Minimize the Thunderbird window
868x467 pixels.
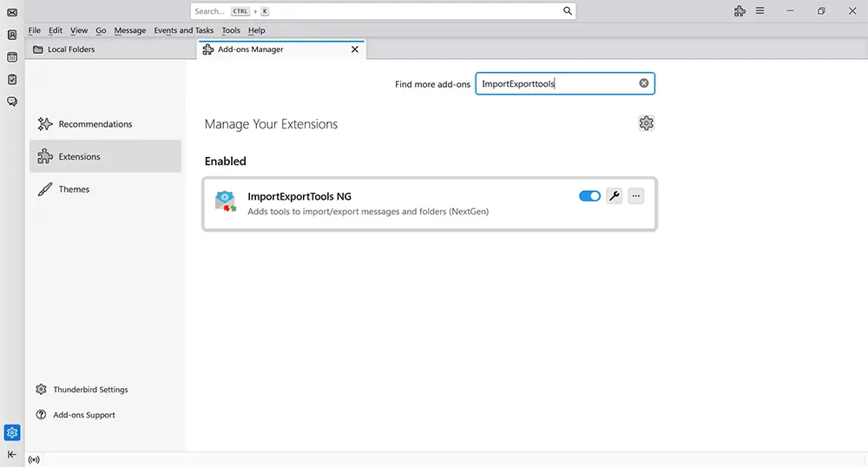[791, 11]
